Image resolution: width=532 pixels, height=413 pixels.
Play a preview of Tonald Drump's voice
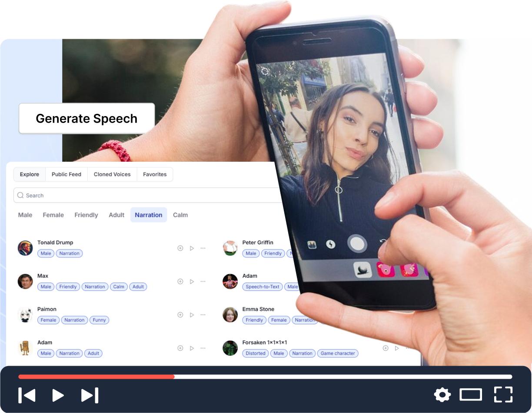(x=191, y=248)
